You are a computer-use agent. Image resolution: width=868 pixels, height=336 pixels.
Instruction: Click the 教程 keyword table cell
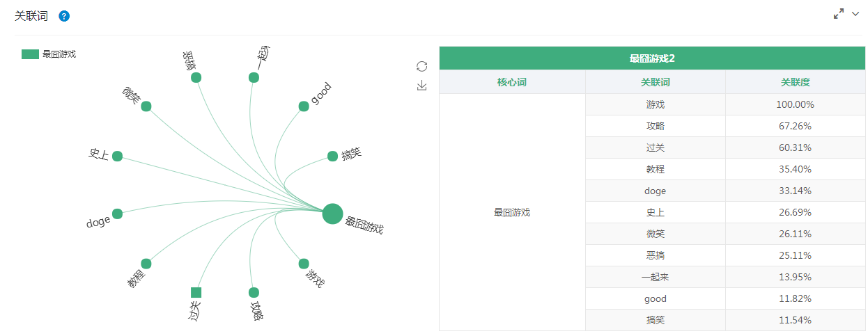point(655,169)
